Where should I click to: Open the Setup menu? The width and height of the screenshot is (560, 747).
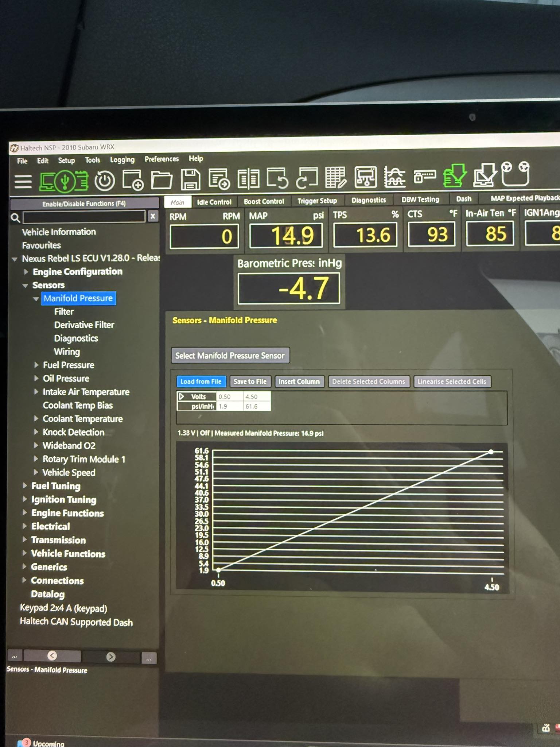66,160
